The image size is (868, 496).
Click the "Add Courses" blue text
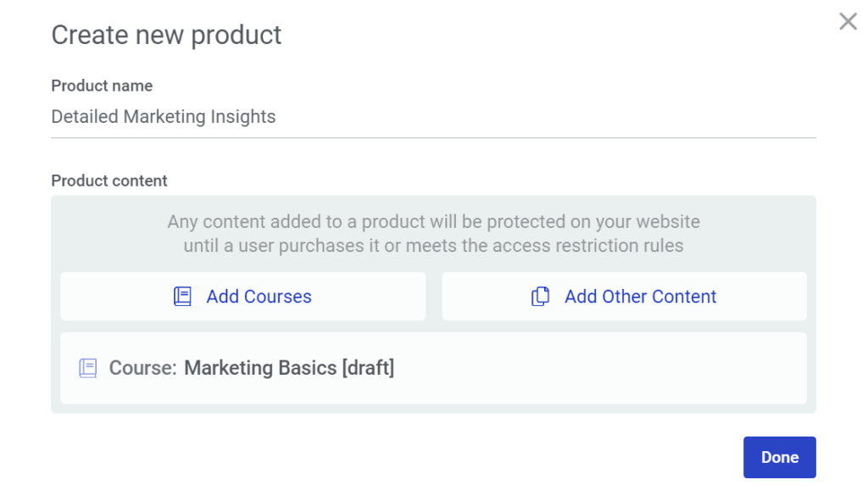click(x=259, y=297)
